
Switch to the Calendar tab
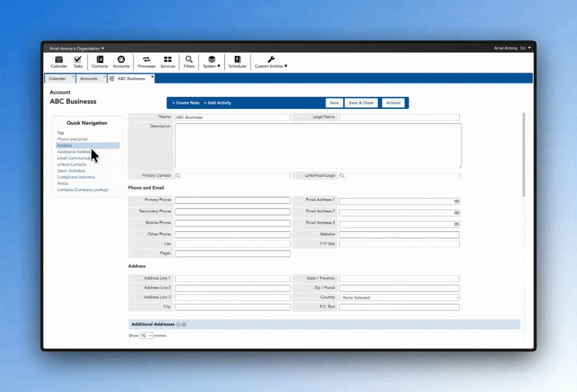[x=58, y=78]
